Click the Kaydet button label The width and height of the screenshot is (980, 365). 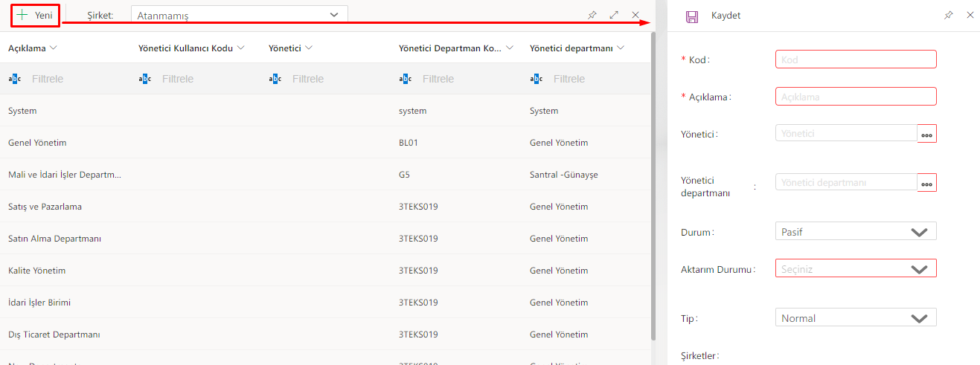point(726,16)
